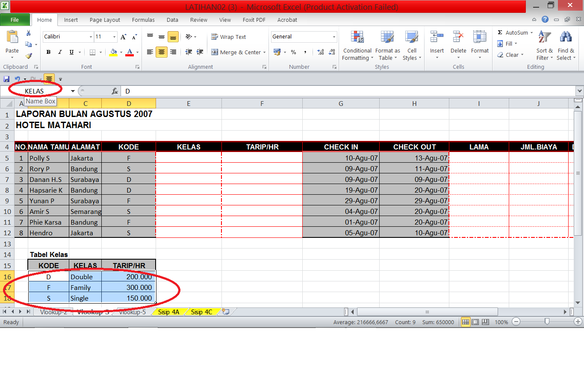
Task: Toggle Underline formatting
Action: click(71, 52)
